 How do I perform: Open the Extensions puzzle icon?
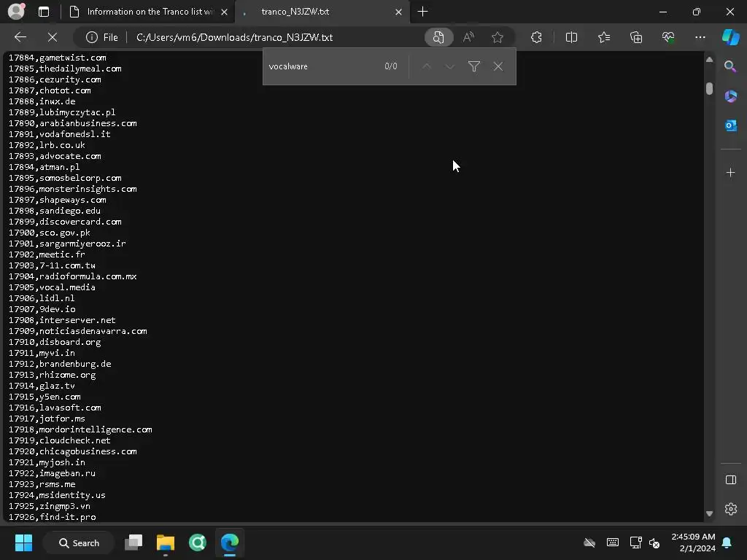click(536, 37)
